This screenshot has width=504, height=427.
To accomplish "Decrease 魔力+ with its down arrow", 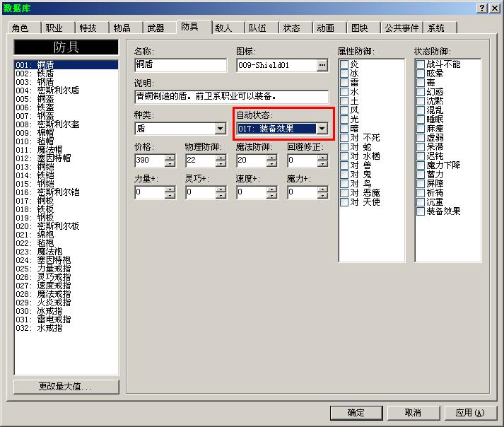I will pos(322,195).
